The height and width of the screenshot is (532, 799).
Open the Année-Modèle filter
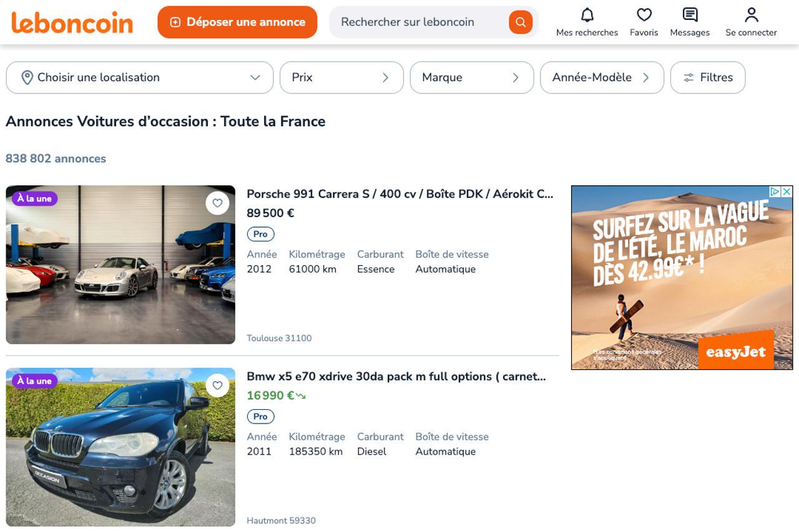600,77
